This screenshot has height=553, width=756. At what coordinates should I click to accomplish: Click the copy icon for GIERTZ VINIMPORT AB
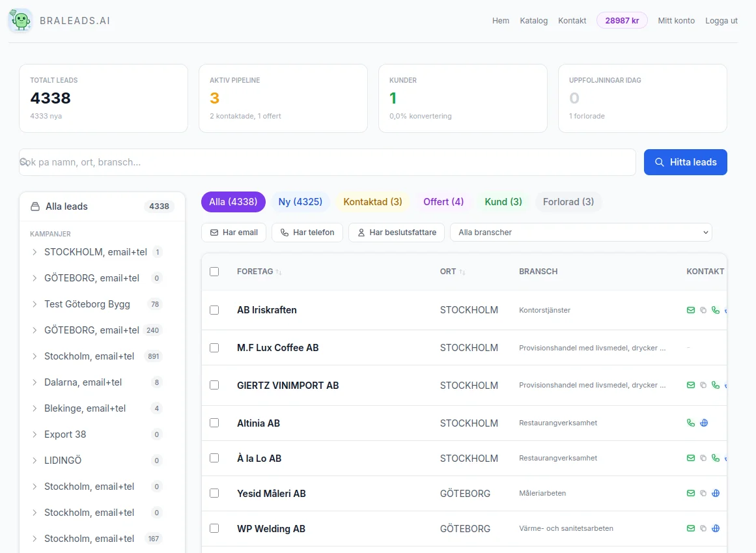coord(703,385)
